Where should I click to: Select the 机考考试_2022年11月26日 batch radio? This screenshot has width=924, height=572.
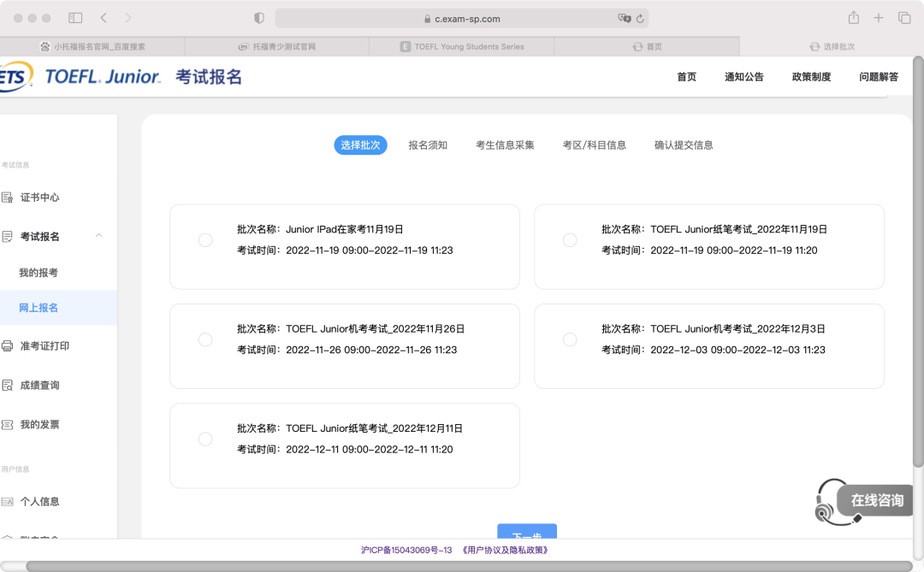click(x=205, y=340)
